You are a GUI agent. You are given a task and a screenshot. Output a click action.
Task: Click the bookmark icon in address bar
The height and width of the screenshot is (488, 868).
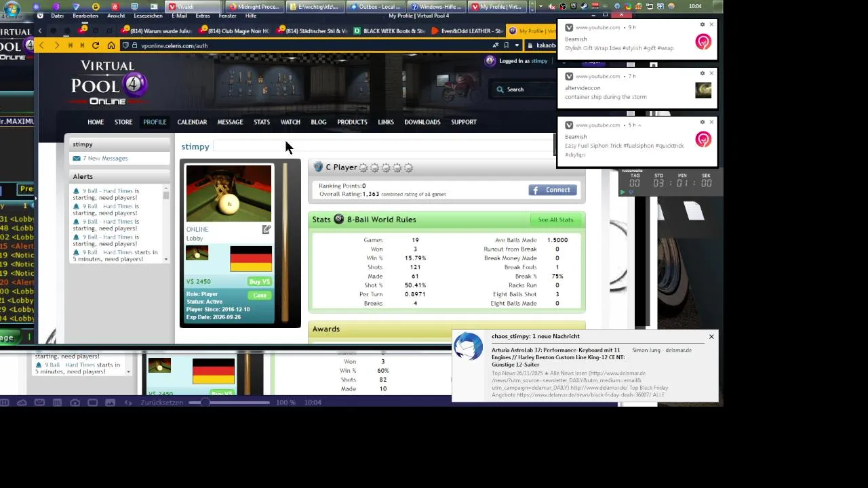506,45
